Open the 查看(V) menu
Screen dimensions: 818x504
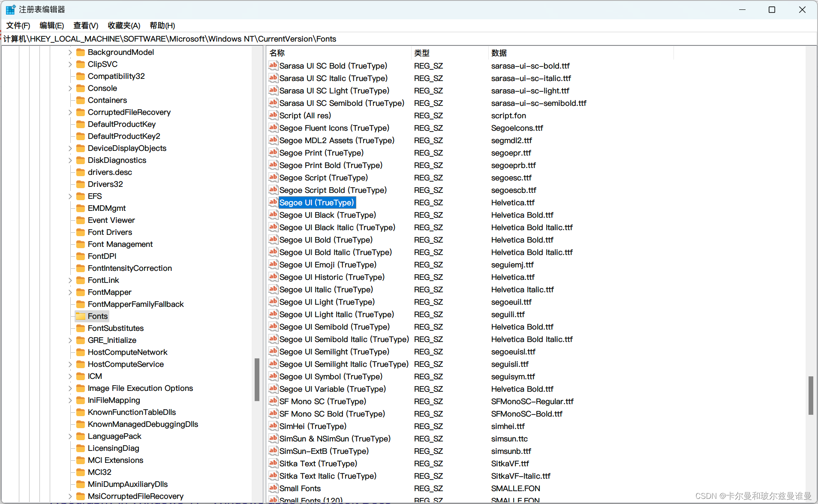(x=86, y=26)
